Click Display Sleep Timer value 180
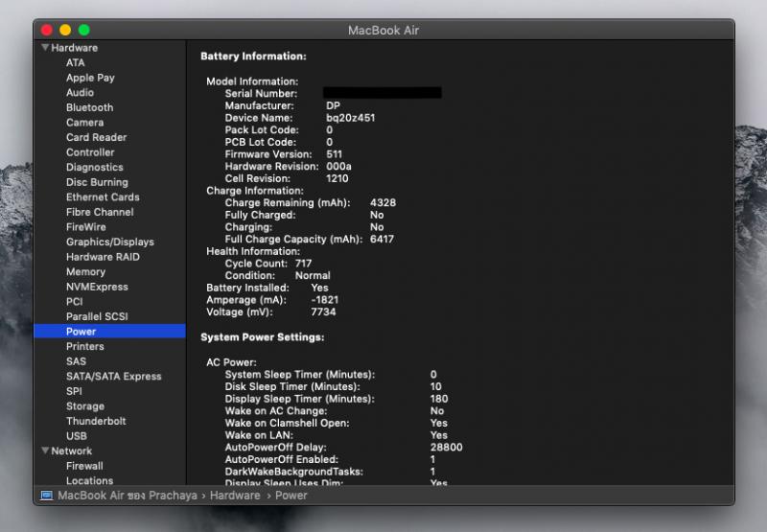The height and width of the screenshot is (532, 767). click(439, 399)
